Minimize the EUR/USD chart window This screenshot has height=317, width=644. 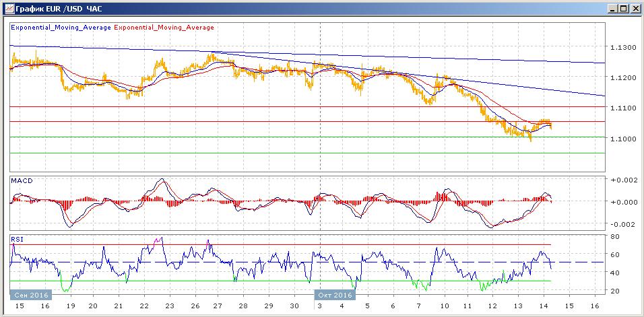tap(613, 8)
